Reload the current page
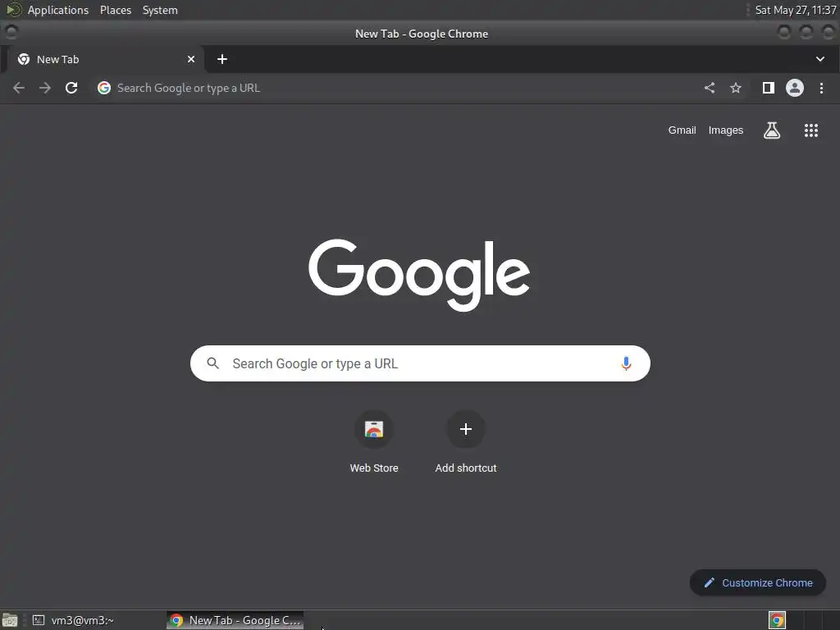 tap(71, 88)
